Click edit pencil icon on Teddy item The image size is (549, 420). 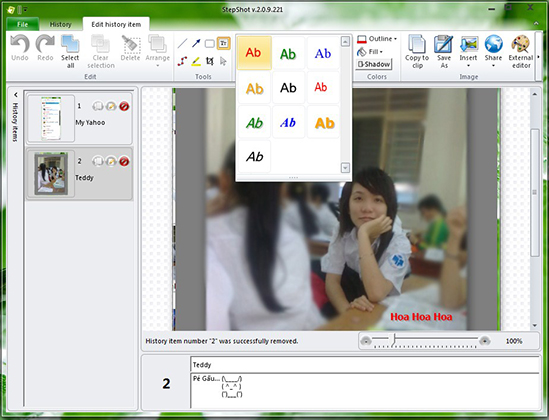111,161
